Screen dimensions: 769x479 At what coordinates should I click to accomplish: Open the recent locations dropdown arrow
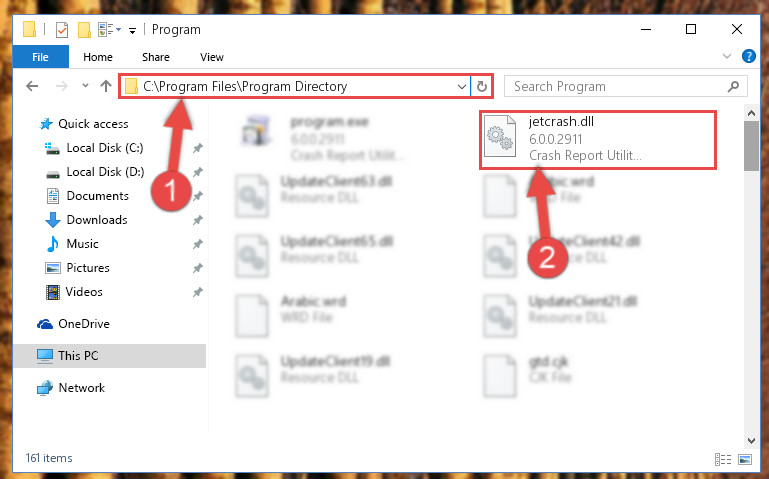pos(85,86)
